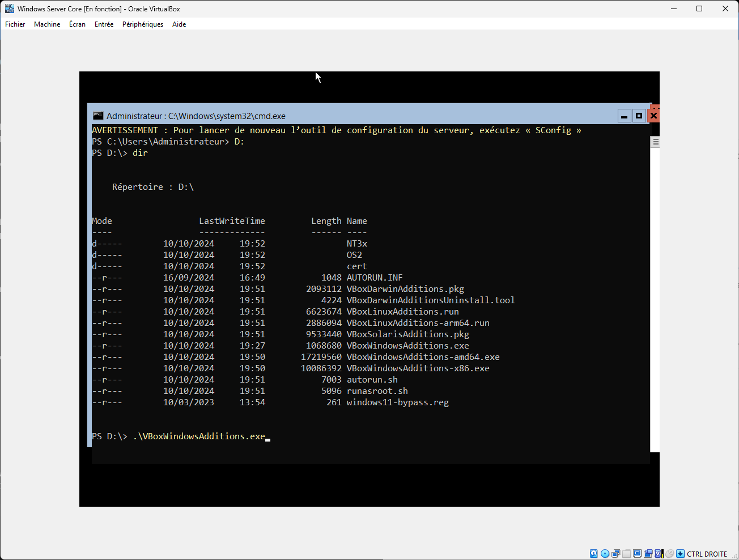Image resolution: width=739 pixels, height=560 pixels.
Task: Click the typed .\VBoxWindowsAdditions.exe command
Action: coord(199,436)
